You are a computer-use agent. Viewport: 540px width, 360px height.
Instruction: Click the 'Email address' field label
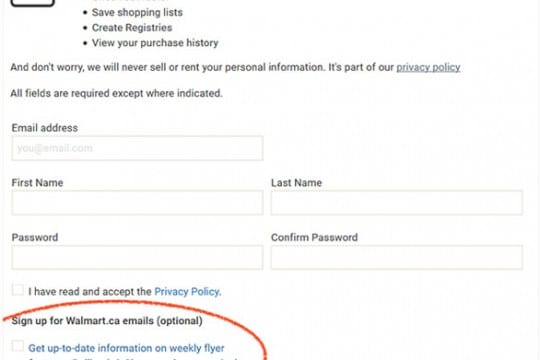[45, 128]
